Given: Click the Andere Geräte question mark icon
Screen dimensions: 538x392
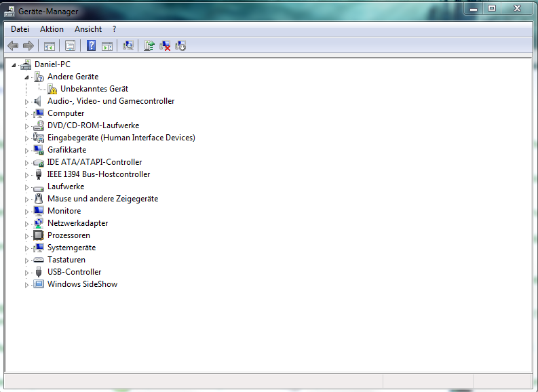Looking at the screenshot, I should pos(39,77).
